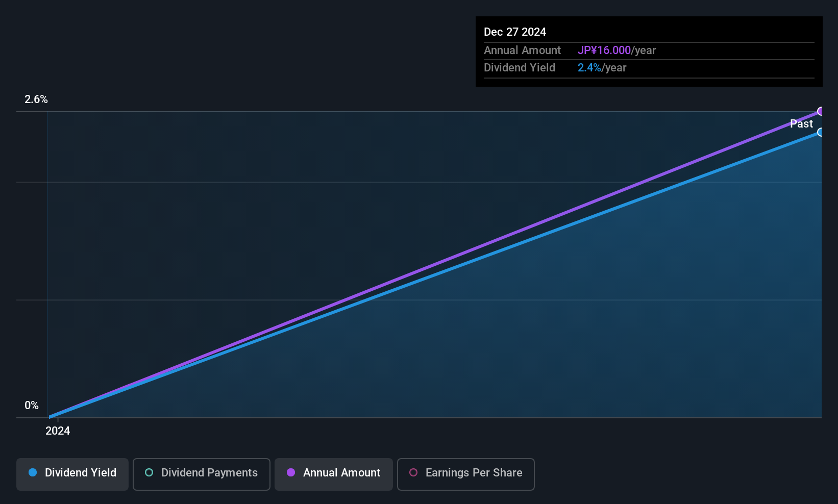Click the 0% y-axis label
This screenshot has height=504, width=838.
[x=32, y=406]
